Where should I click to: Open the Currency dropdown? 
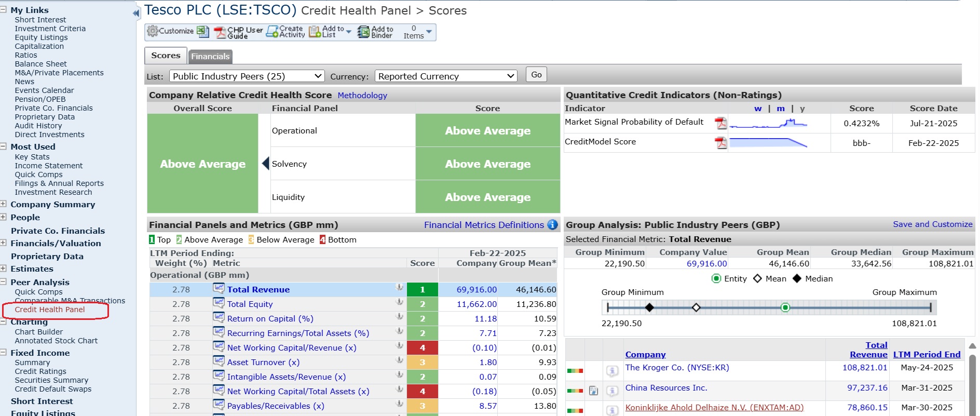445,76
